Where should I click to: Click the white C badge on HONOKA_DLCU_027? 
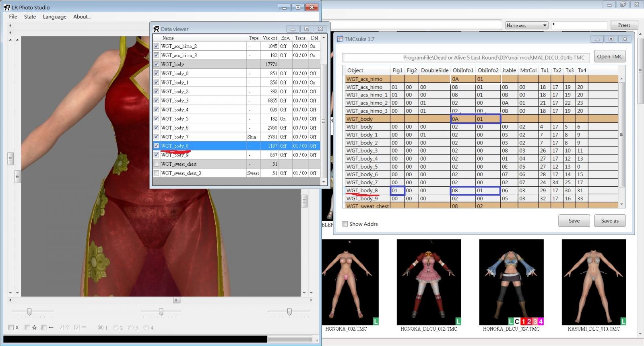point(517,321)
